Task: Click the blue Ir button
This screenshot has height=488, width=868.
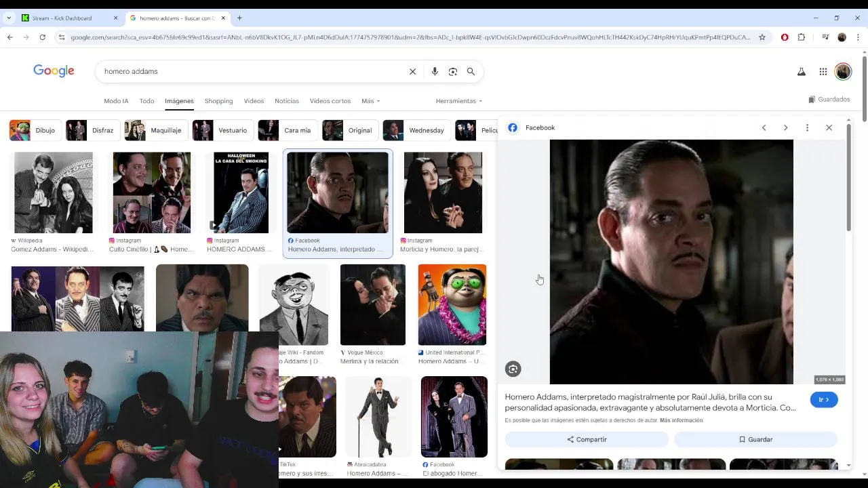Action: coord(824,400)
